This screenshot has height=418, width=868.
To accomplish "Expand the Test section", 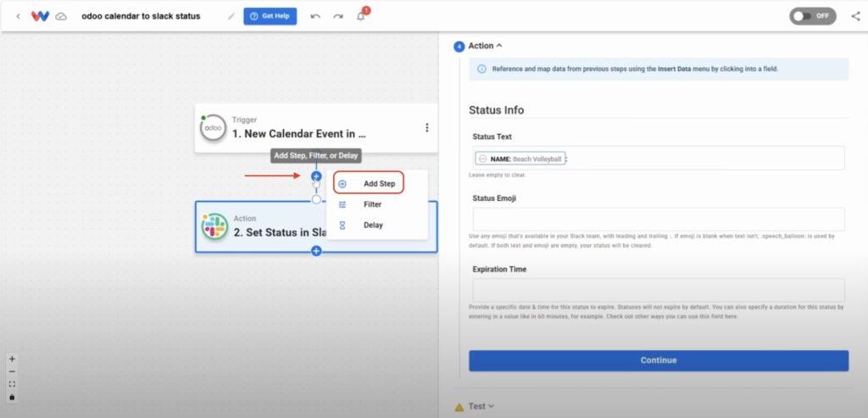I will click(481, 406).
